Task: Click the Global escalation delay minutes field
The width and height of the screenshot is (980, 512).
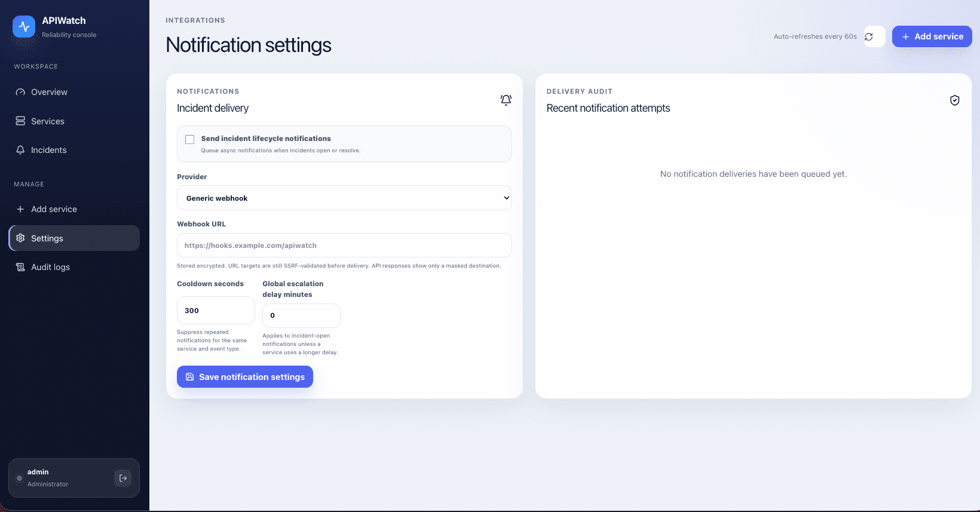Action: pos(301,315)
